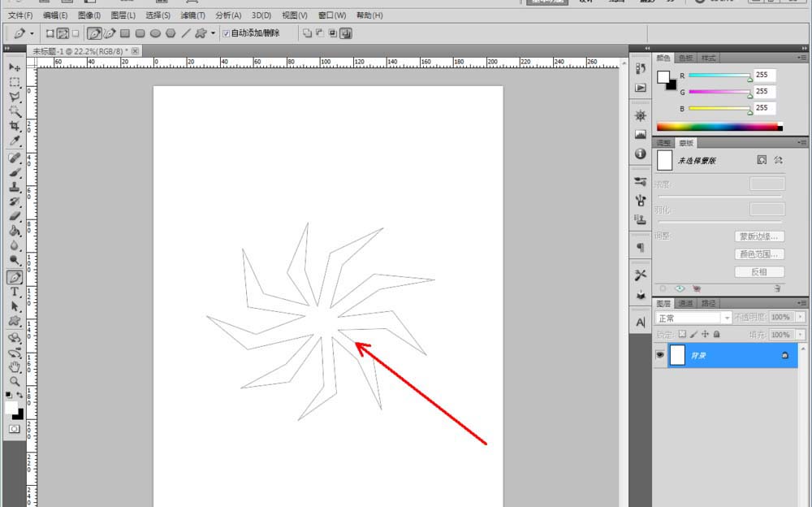Open the opacity 100% dropdown arrow
The image size is (812, 507).
tap(801, 317)
